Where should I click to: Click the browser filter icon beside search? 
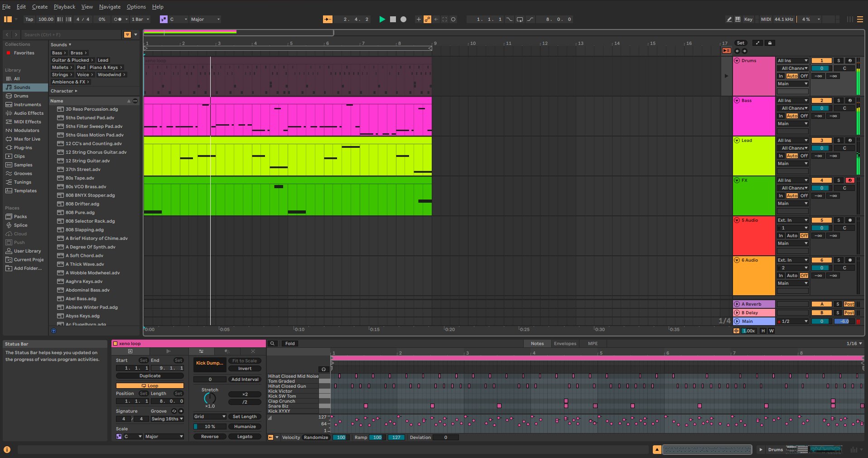click(128, 34)
